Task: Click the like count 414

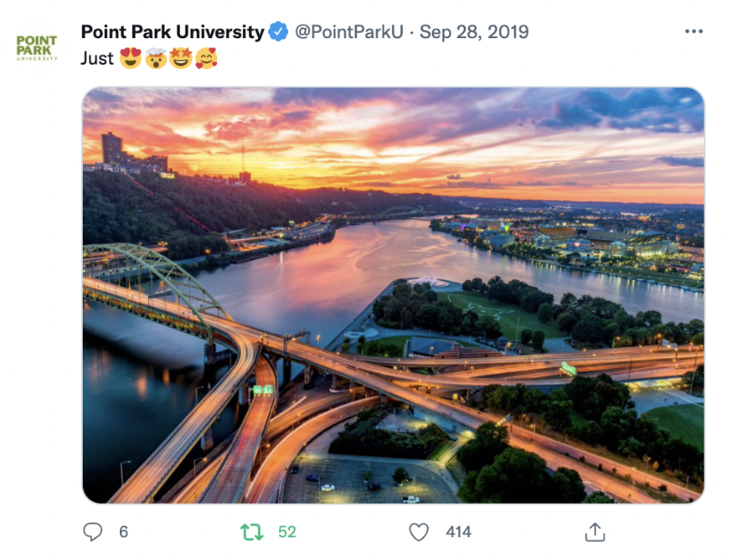Action: 459,532
